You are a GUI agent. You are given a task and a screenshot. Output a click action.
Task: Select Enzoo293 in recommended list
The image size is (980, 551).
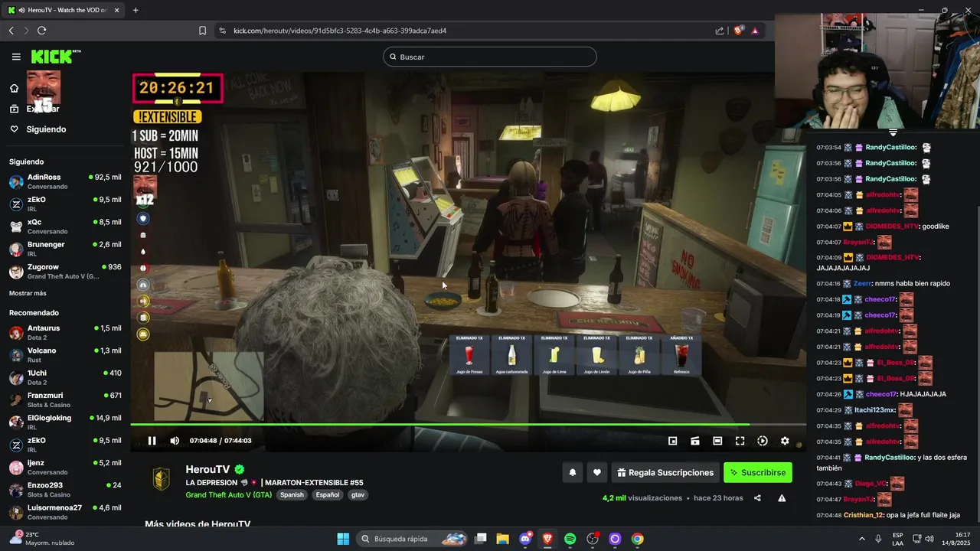tap(65, 490)
